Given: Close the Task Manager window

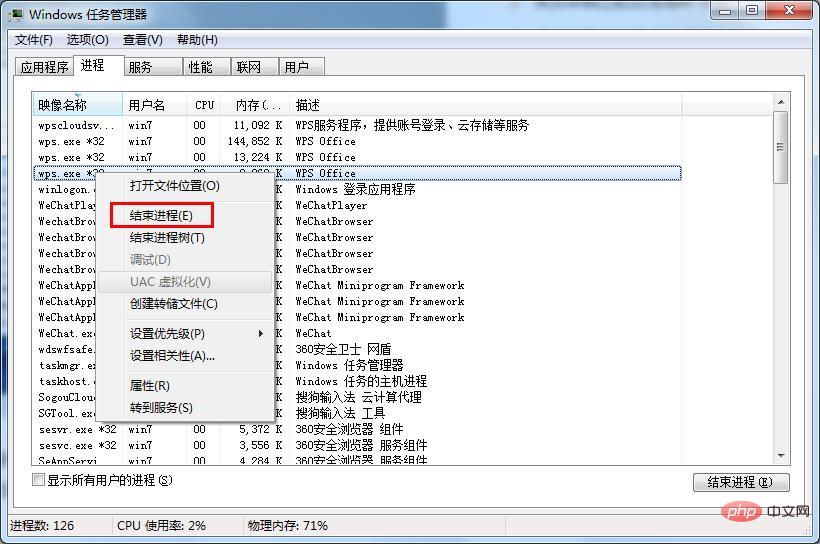Looking at the screenshot, I should tap(790, 10).
